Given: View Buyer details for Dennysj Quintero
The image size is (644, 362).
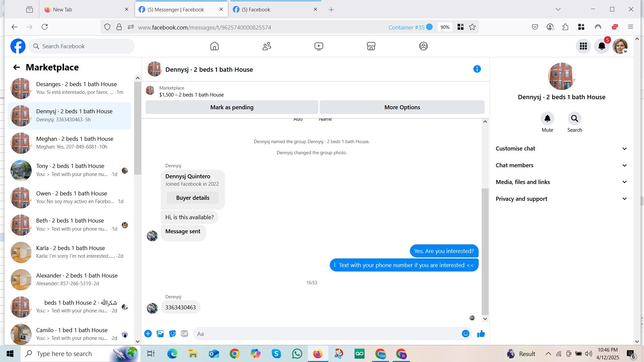Looking at the screenshot, I should point(193,198).
